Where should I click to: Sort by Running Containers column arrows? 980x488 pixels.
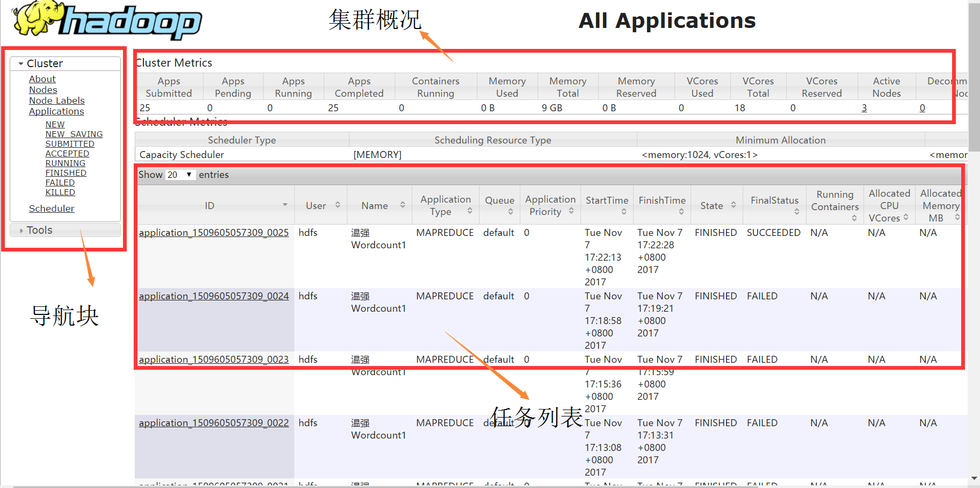pos(854,218)
